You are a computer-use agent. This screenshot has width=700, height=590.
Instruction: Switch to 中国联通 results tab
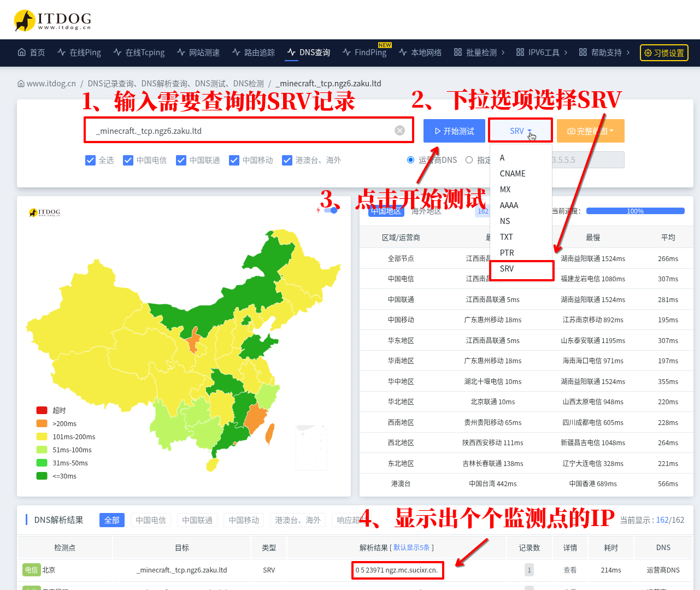coord(197,520)
